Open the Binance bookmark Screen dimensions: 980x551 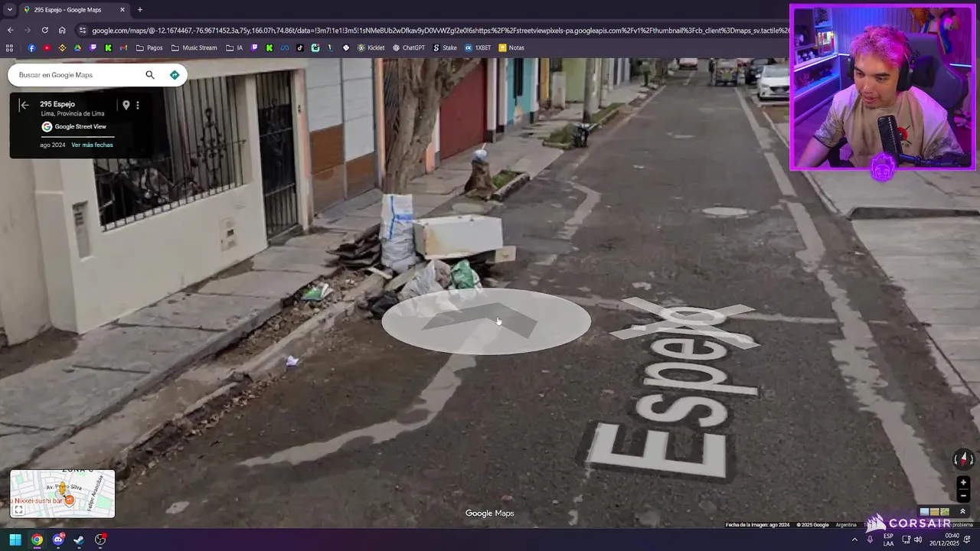pos(62,47)
